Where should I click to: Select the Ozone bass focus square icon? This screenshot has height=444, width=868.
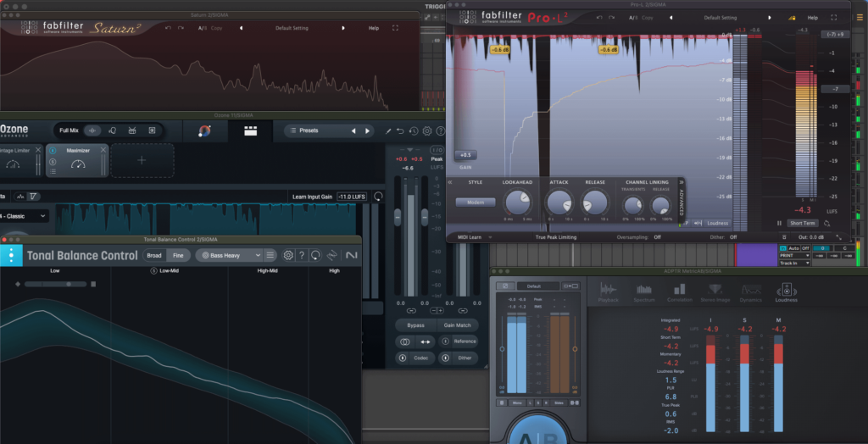point(152,130)
